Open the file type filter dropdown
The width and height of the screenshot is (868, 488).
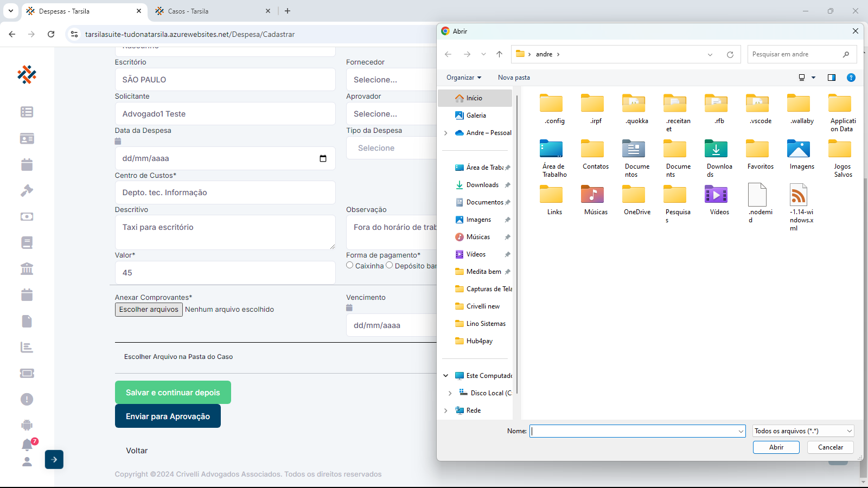(803, 431)
